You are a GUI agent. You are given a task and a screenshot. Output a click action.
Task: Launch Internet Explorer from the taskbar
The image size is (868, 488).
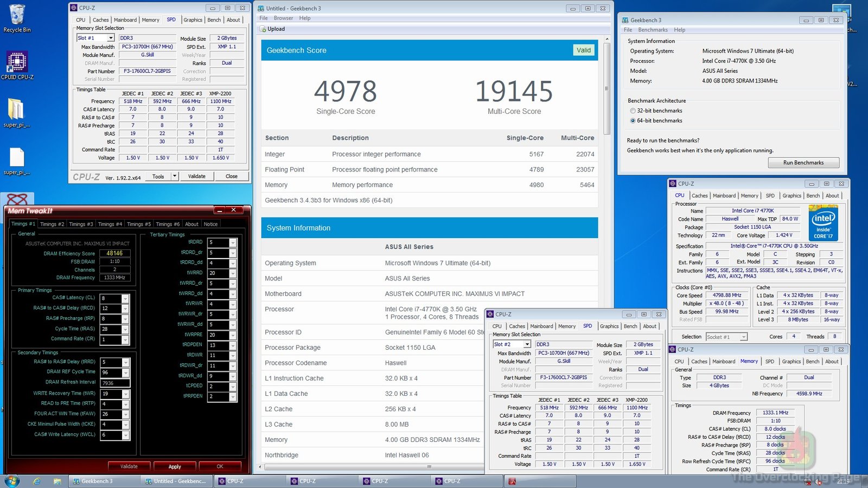[x=36, y=481]
